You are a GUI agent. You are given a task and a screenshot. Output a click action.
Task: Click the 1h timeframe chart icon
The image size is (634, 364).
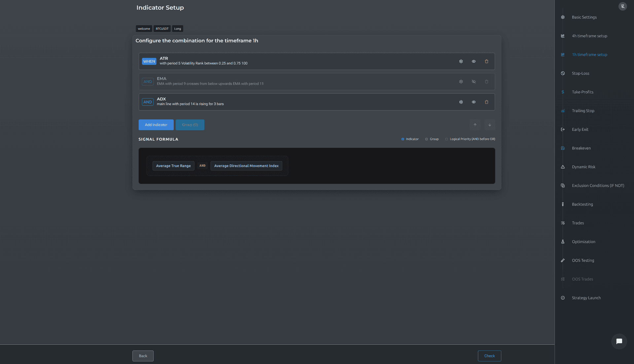[x=563, y=54]
